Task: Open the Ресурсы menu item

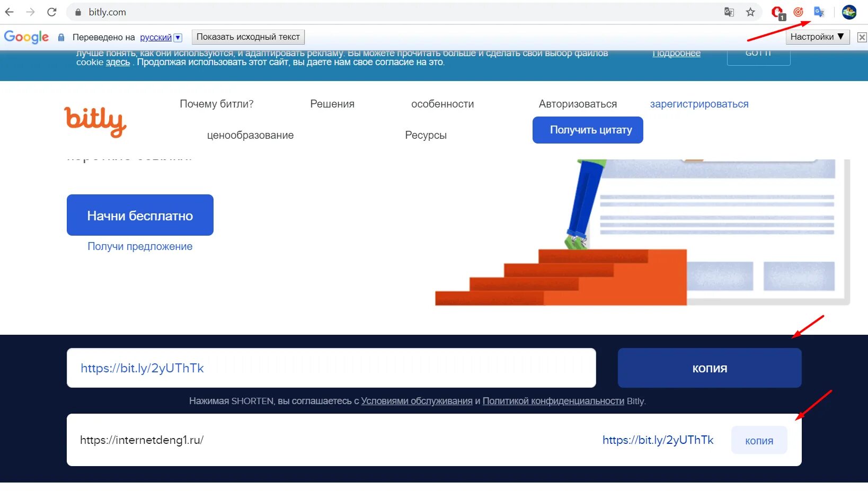Action: tap(426, 135)
